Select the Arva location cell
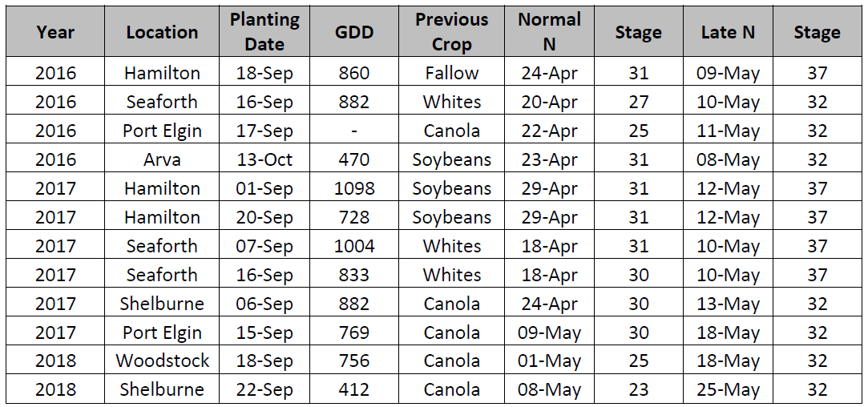 162,159
